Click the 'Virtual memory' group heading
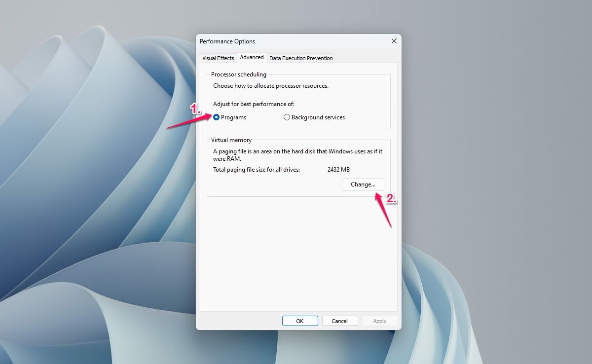The width and height of the screenshot is (592, 364). tap(231, 140)
